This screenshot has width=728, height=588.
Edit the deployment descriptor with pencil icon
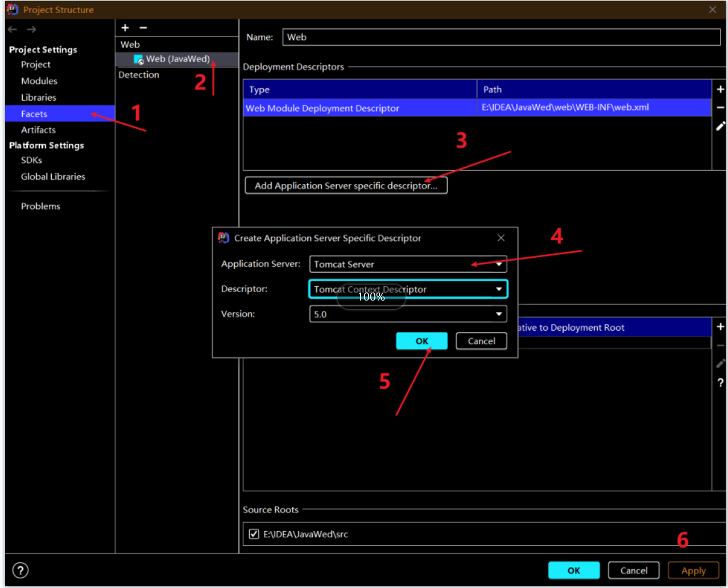720,126
